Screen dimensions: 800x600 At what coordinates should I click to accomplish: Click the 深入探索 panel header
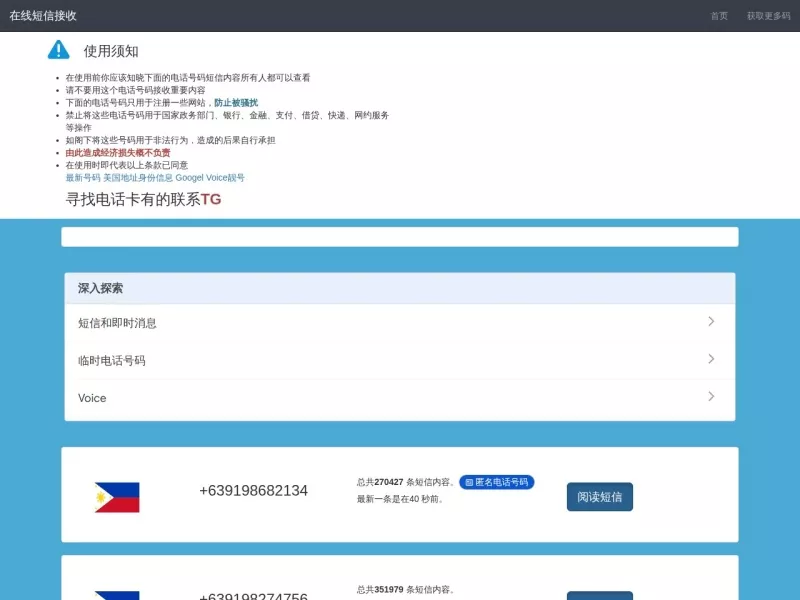(x=399, y=288)
